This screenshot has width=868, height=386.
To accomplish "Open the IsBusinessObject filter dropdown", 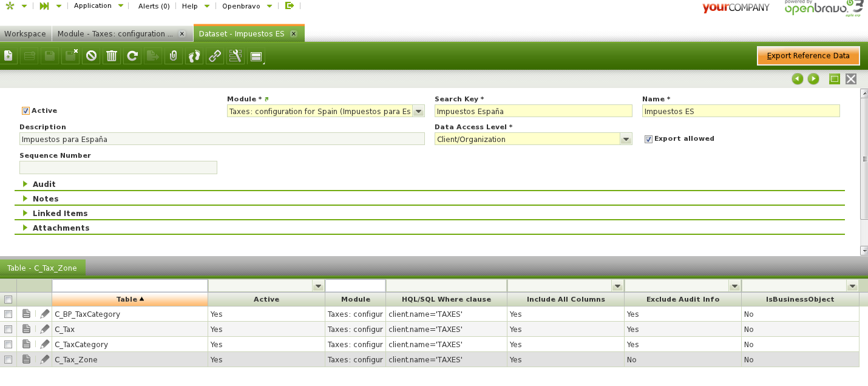I will pos(852,286).
